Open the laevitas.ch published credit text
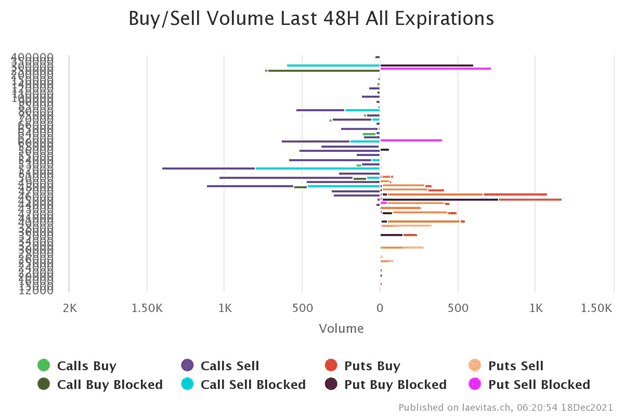This screenshot has height=416, width=624. pyautogui.click(x=505, y=407)
